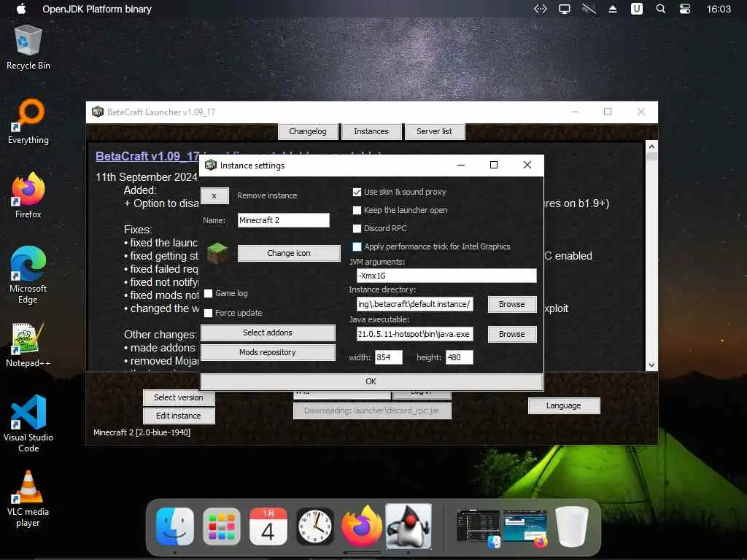
Task: Open the Trash in the dock
Action: click(x=572, y=526)
